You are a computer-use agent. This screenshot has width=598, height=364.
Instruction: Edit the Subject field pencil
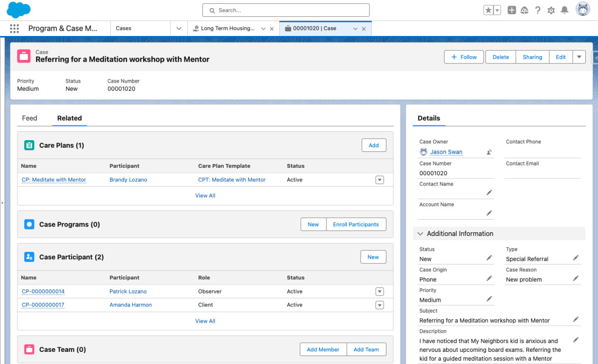576,320
